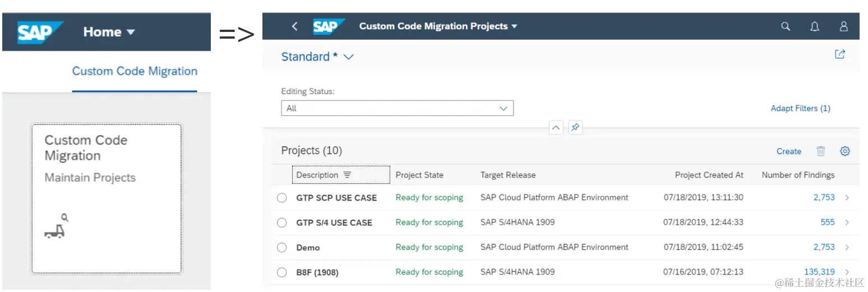Viewport: 868px width, 292px height.
Task: Click the share icon beside Standard view
Action: coord(840,54)
